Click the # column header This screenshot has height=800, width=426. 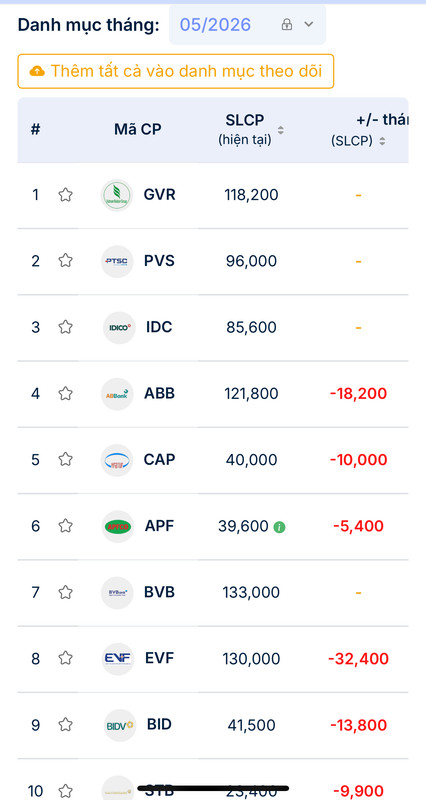click(35, 130)
